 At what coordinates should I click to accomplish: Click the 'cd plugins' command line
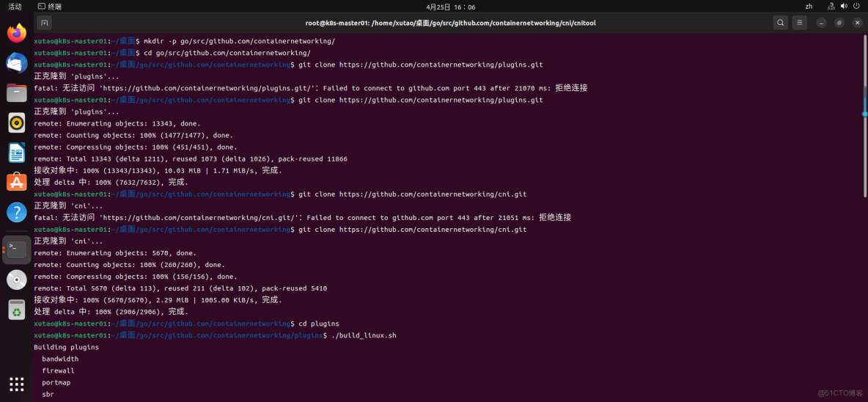[x=186, y=324]
